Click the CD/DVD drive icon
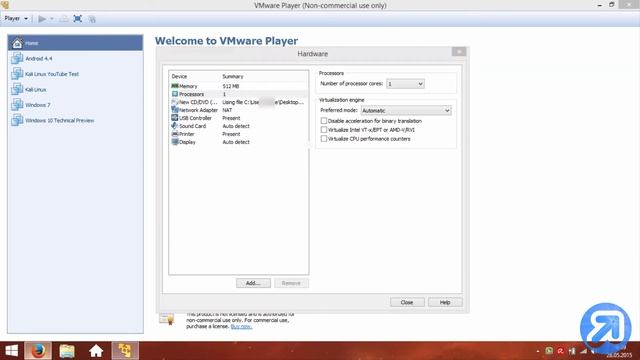 [x=175, y=102]
